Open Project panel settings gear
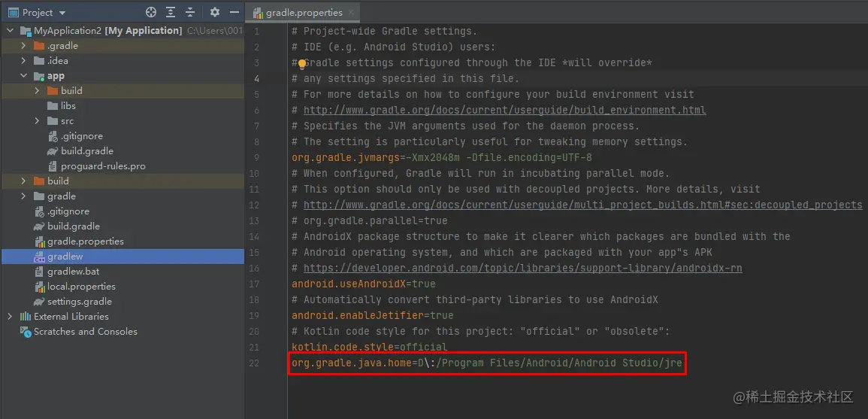This screenshot has width=868, height=419. pos(215,12)
